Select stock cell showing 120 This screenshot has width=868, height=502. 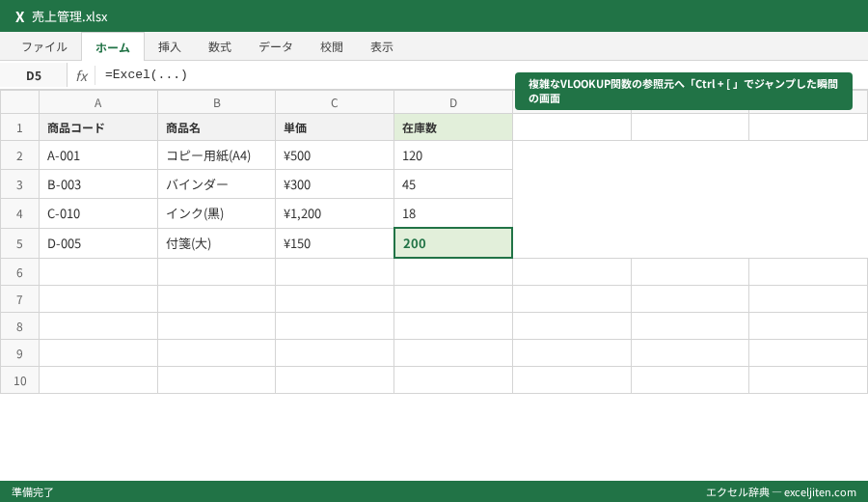point(453,155)
